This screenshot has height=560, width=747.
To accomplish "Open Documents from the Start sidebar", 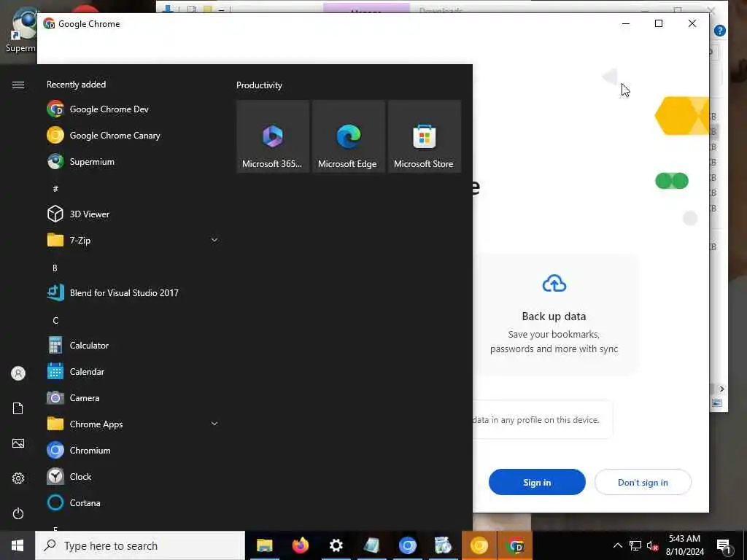I will point(18,408).
